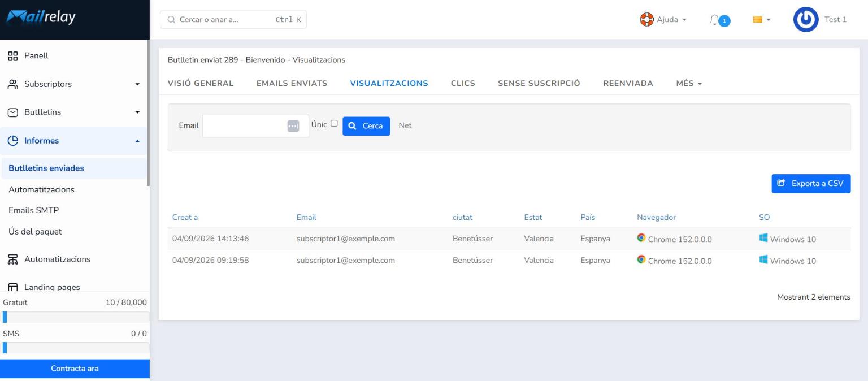868x381 pixels.
Task: Click Windows icon in 14:13:46 row
Action: click(763, 238)
